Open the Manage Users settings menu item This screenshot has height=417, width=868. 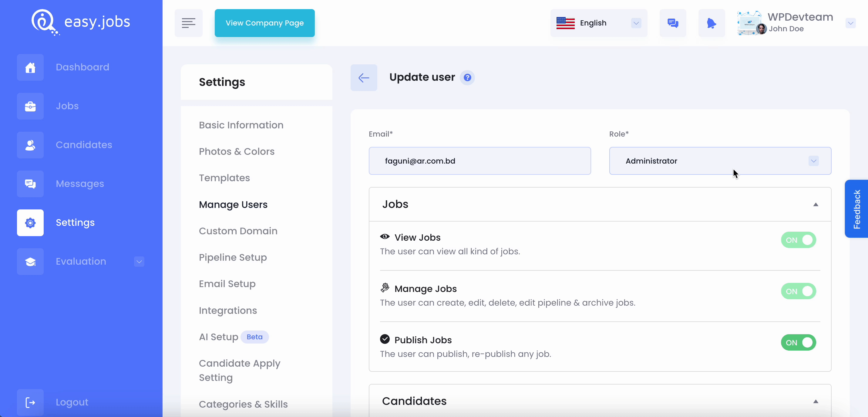click(x=233, y=204)
